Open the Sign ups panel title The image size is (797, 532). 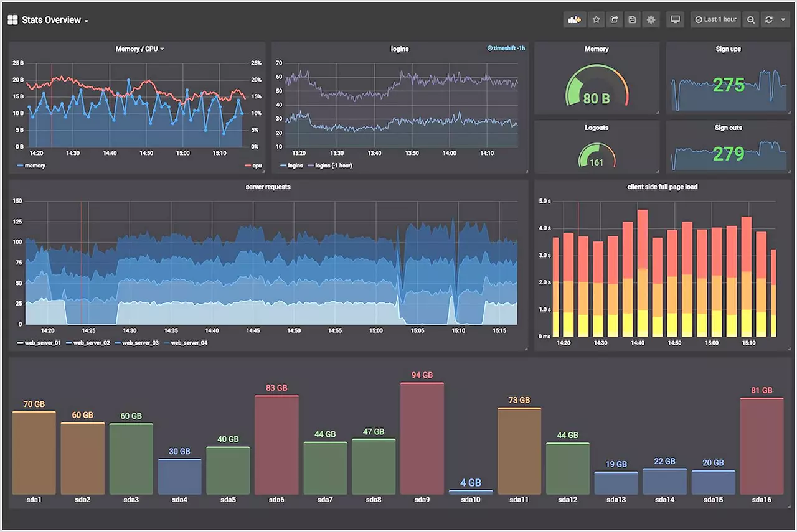pyautogui.click(x=728, y=49)
